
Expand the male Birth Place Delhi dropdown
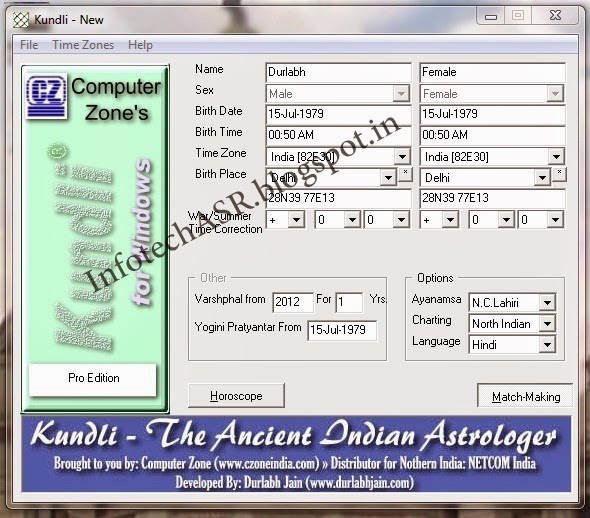(388, 178)
